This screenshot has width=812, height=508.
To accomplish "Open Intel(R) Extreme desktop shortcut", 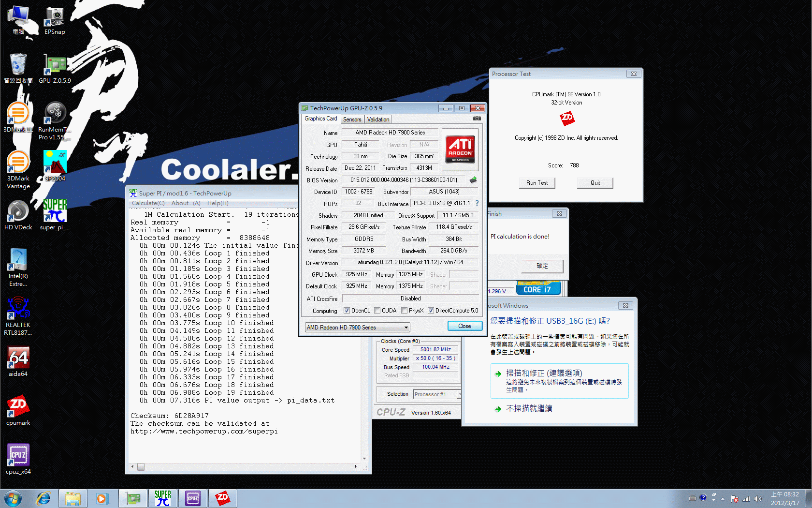I will pyautogui.click(x=18, y=267).
